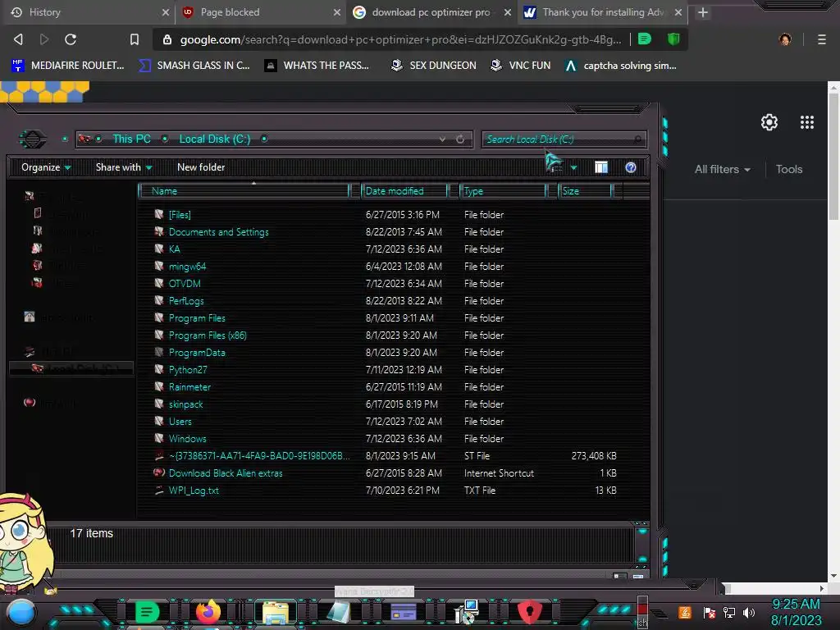Click the Action Center flag icon
840x630 pixels.
[710, 612]
